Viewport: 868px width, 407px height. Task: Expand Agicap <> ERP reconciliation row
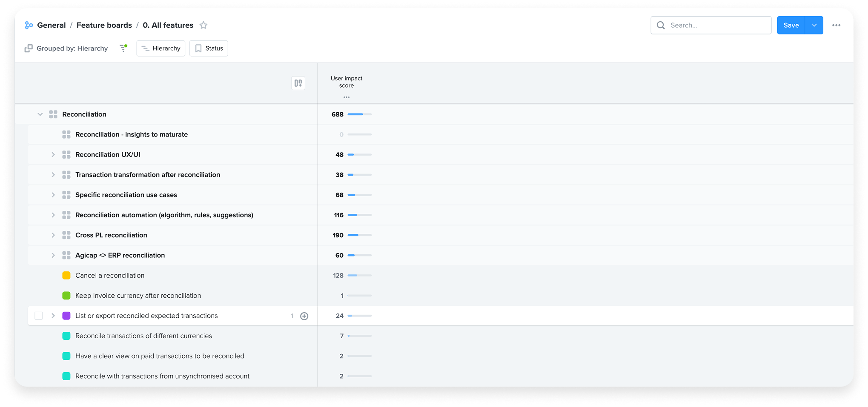(53, 255)
